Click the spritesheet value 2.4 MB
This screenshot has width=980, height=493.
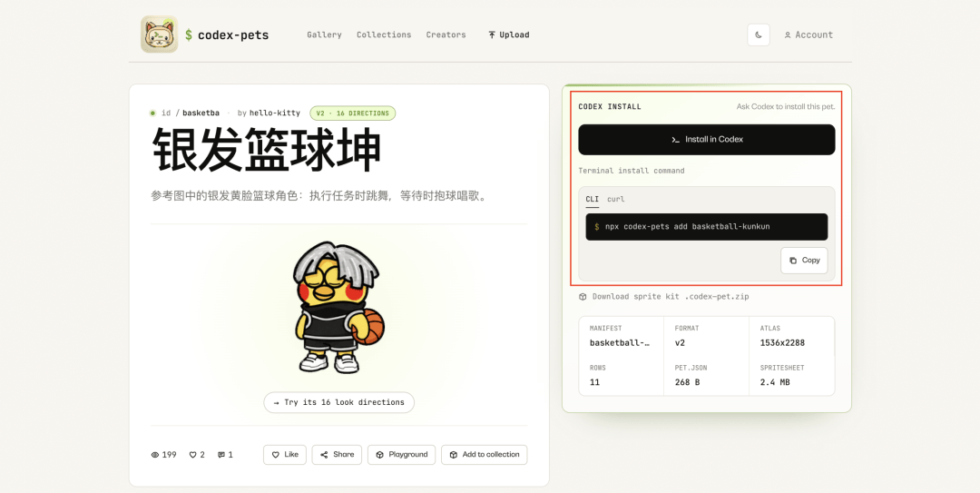pyautogui.click(x=775, y=381)
